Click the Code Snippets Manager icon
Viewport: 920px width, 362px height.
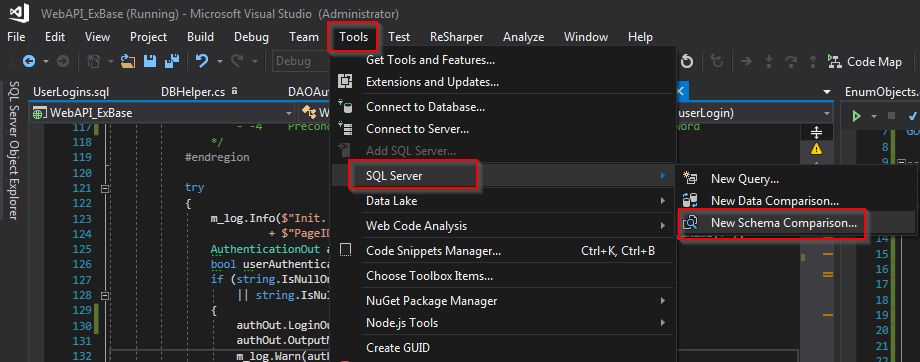click(346, 251)
